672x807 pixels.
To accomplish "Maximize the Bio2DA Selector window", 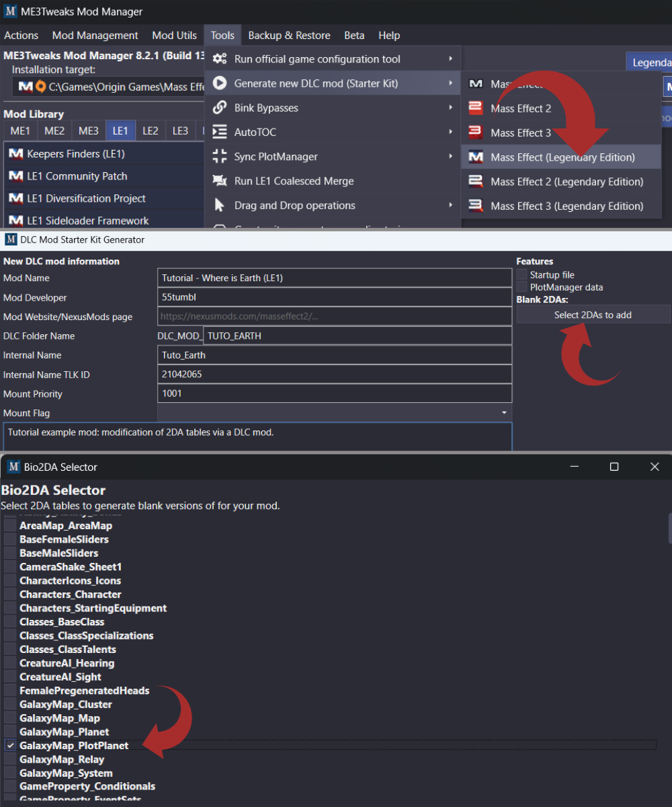I will (614, 467).
